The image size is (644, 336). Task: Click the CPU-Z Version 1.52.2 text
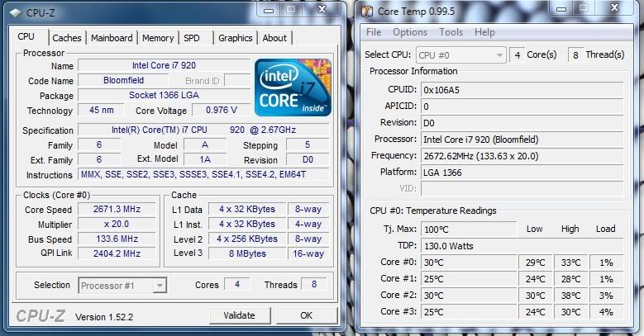click(x=104, y=317)
